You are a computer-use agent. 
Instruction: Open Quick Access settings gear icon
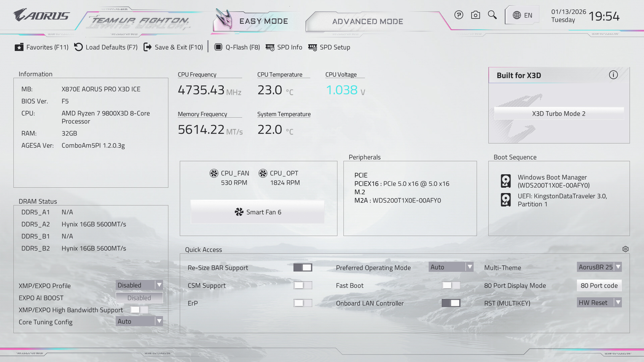(625, 249)
